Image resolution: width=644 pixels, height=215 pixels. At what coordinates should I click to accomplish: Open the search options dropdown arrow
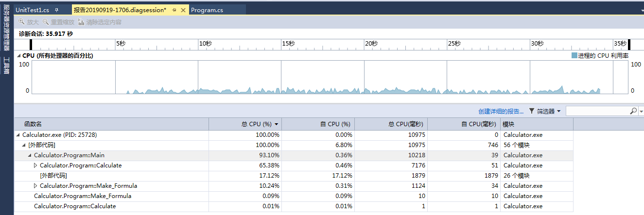(641, 111)
